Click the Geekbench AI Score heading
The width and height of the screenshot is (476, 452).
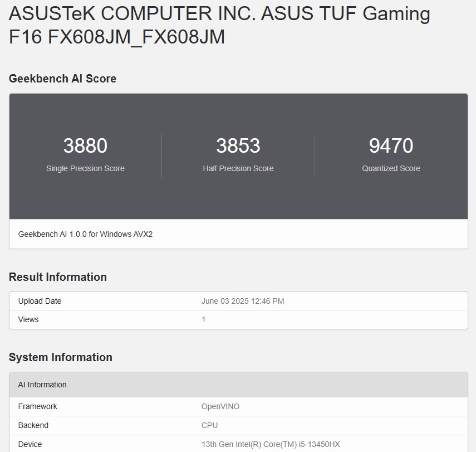pos(62,79)
